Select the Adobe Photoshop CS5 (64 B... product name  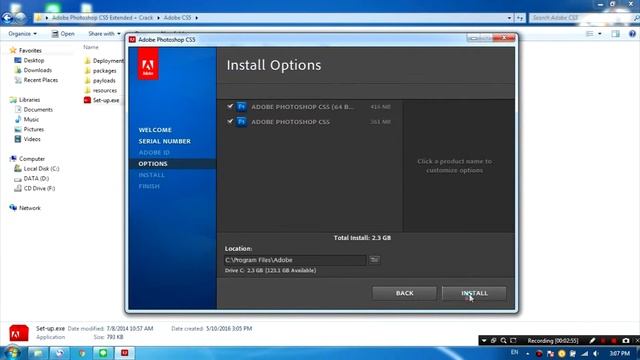[x=303, y=107]
